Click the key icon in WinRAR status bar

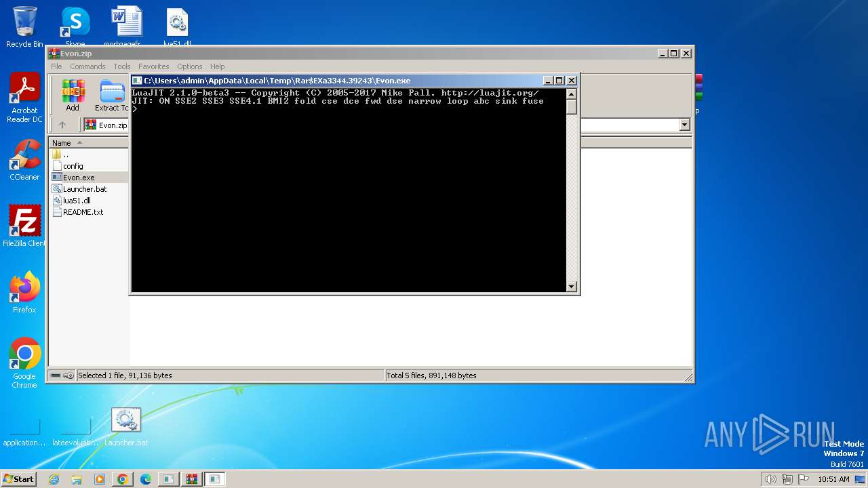pyautogui.click(x=68, y=375)
